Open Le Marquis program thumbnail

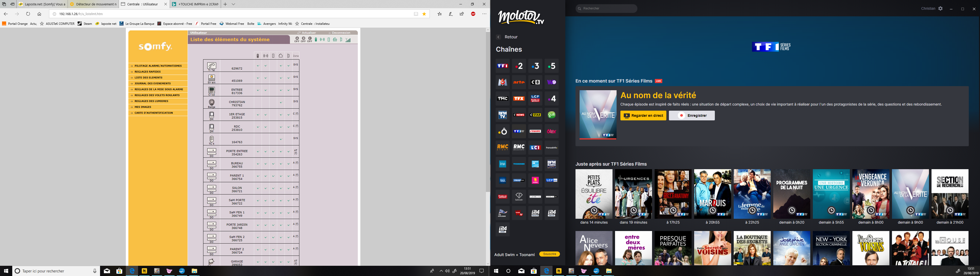point(713,194)
